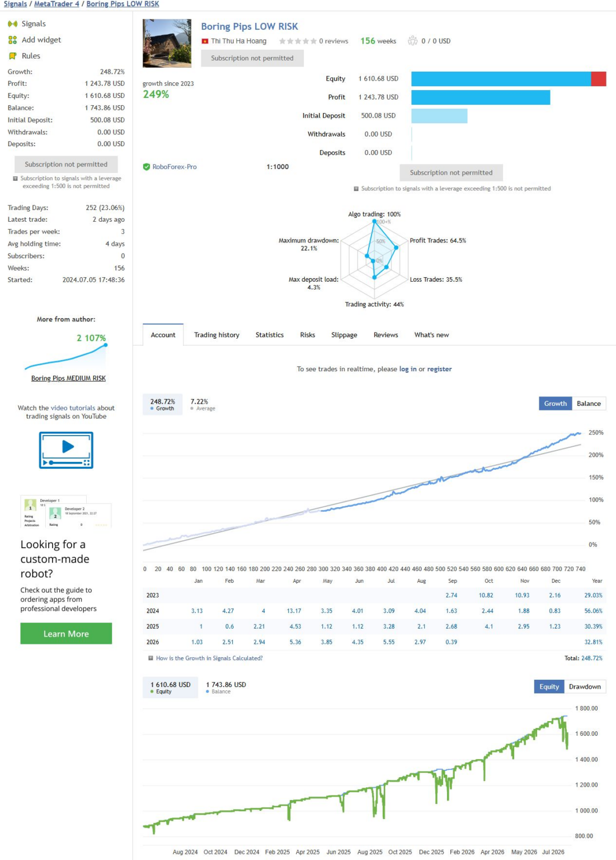Image resolution: width=616 pixels, height=860 pixels.
Task: Switch lower chart to Drawdown
Action: 585,687
